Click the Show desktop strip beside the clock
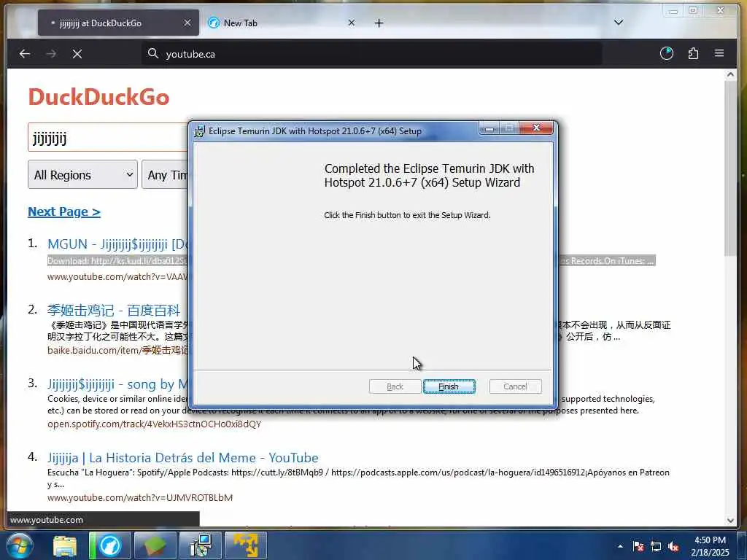Viewport: 747px width, 560px height. (x=742, y=545)
